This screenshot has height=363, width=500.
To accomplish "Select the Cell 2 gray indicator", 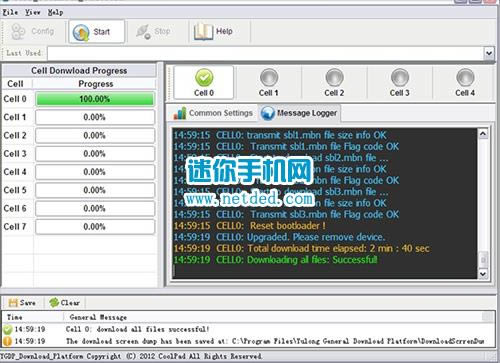I will point(334,77).
